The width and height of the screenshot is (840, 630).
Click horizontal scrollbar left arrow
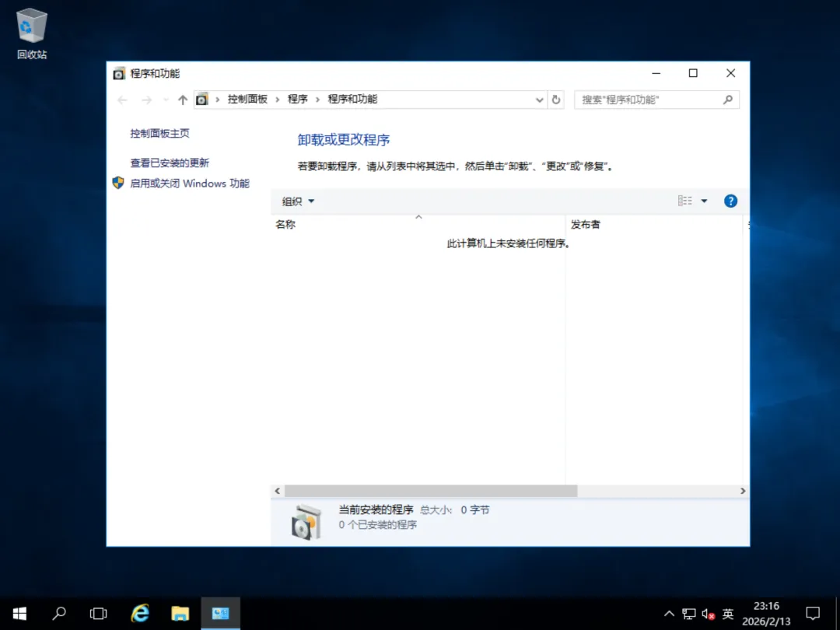click(x=278, y=491)
